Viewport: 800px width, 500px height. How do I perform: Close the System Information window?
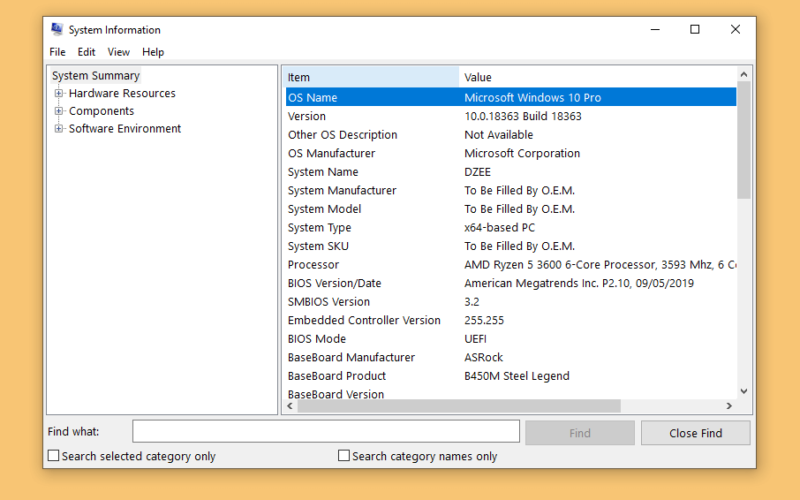click(x=735, y=30)
